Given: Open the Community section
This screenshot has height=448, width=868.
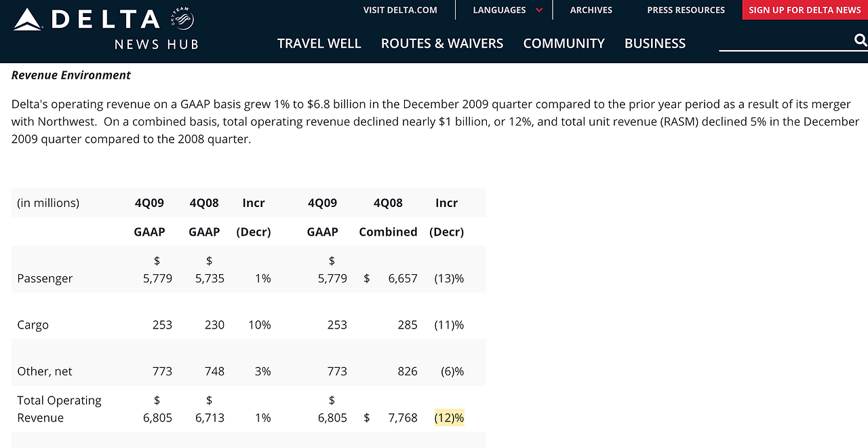Looking at the screenshot, I should coord(564,43).
